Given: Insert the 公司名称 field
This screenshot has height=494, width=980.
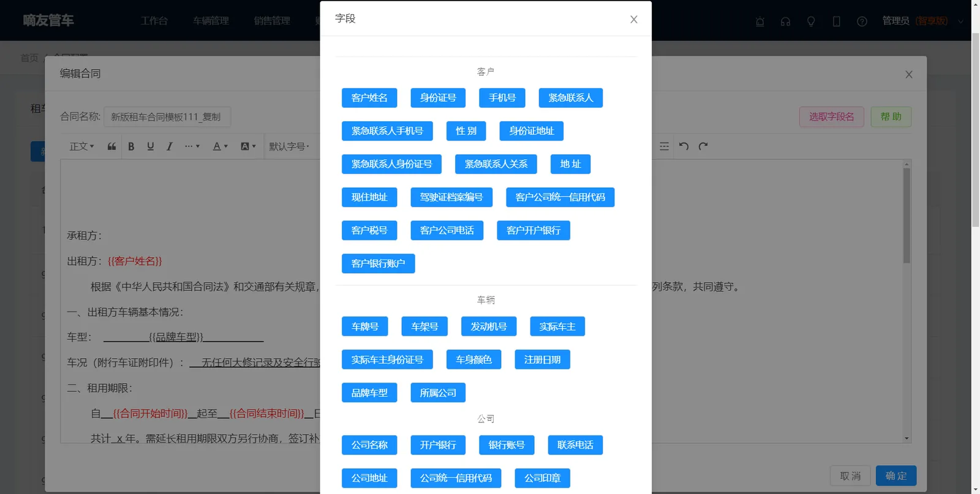Looking at the screenshot, I should [369, 445].
